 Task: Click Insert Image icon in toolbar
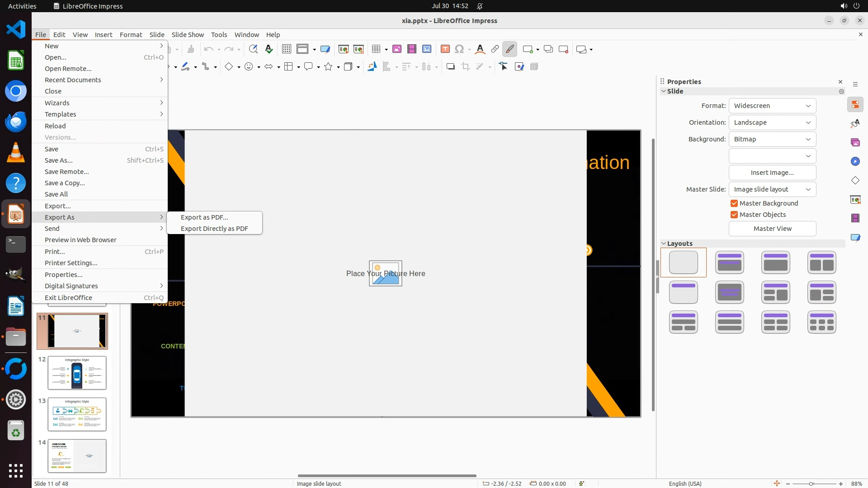pyautogui.click(x=396, y=49)
